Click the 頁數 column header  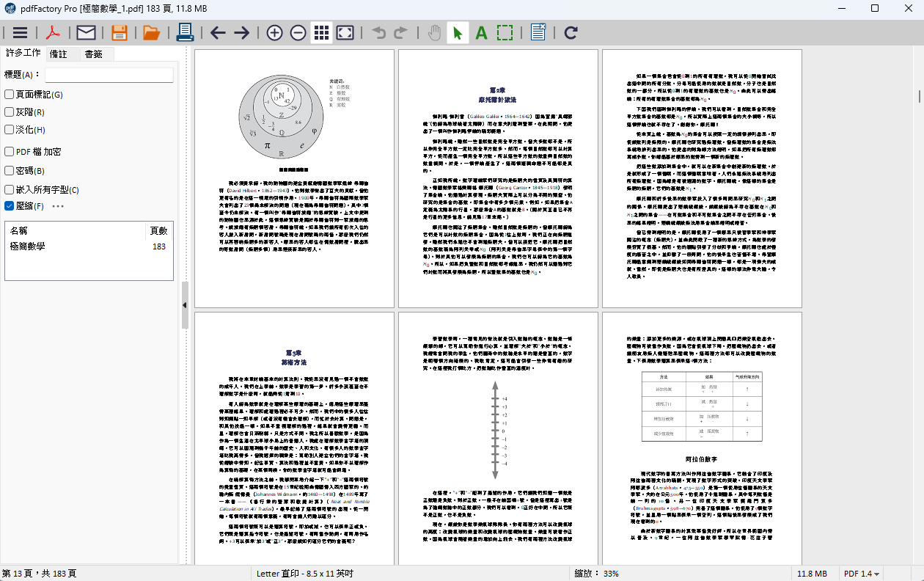[158, 230]
